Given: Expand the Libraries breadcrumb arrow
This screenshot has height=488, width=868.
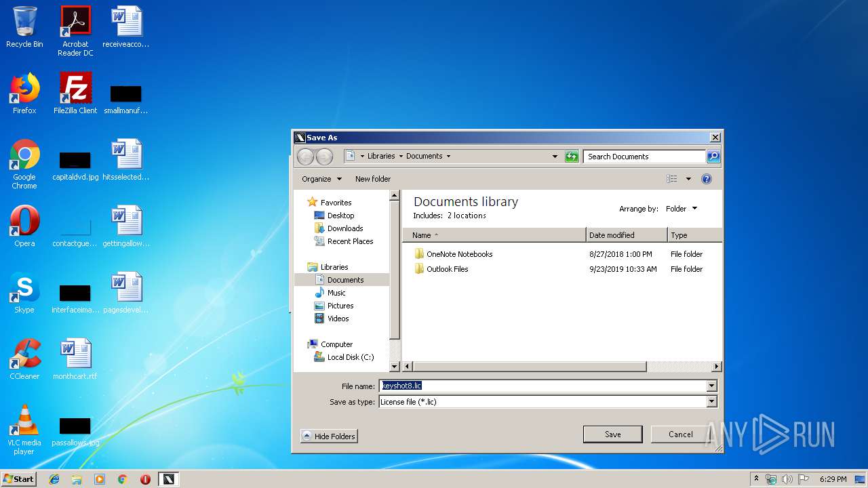Looking at the screenshot, I should (400, 156).
